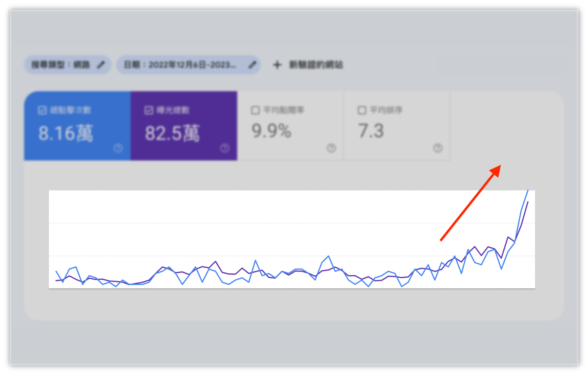Click the help icon on the 曝光總數 card
The image size is (588, 375).
pos(225,149)
